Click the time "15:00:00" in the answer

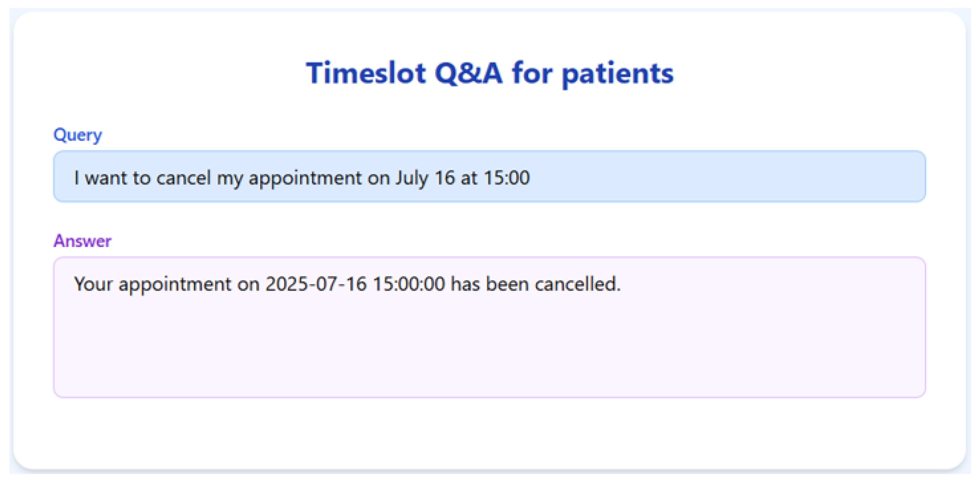(408, 284)
